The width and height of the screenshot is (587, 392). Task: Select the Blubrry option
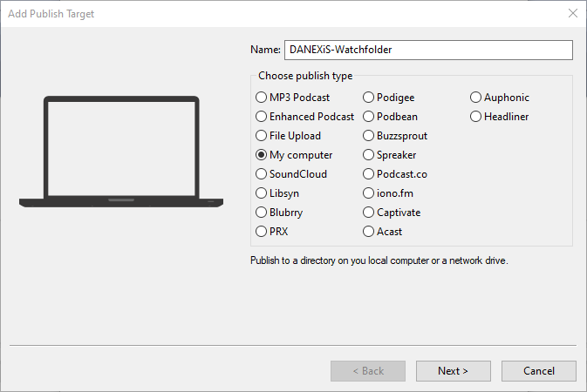pos(262,213)
